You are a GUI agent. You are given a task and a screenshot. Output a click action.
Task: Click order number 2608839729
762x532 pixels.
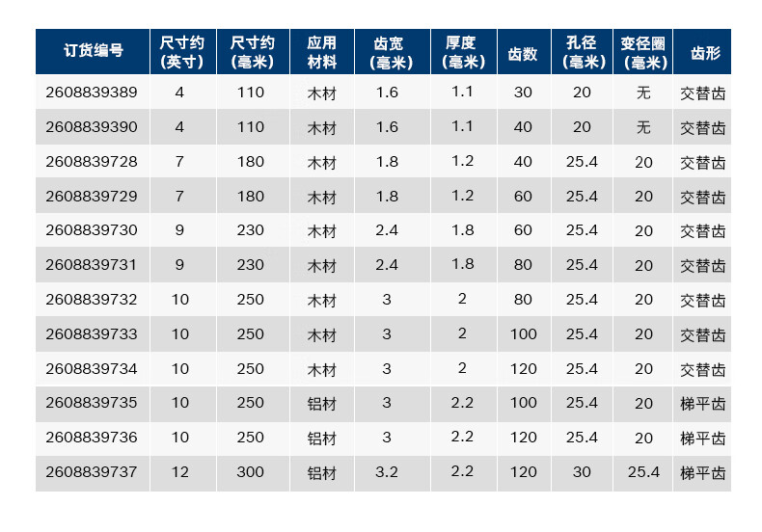click(92, 197)
